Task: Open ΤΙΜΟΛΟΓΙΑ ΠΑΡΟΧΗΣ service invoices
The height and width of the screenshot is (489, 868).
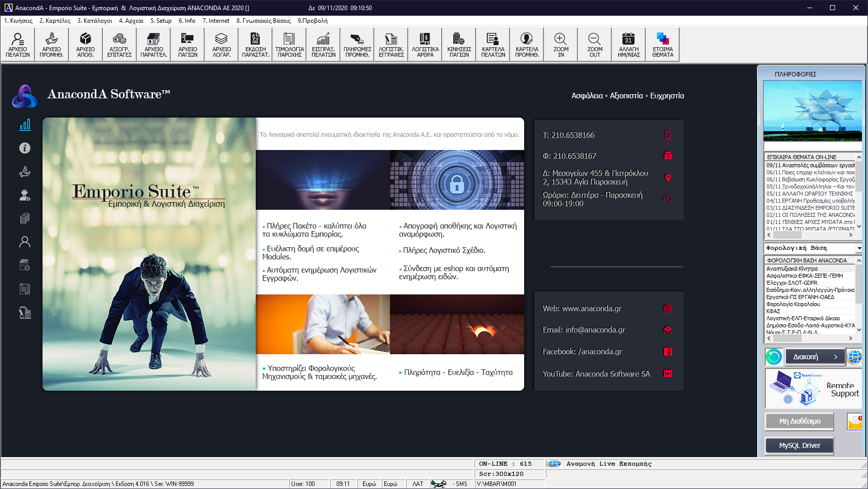Action: pos(289,45)
